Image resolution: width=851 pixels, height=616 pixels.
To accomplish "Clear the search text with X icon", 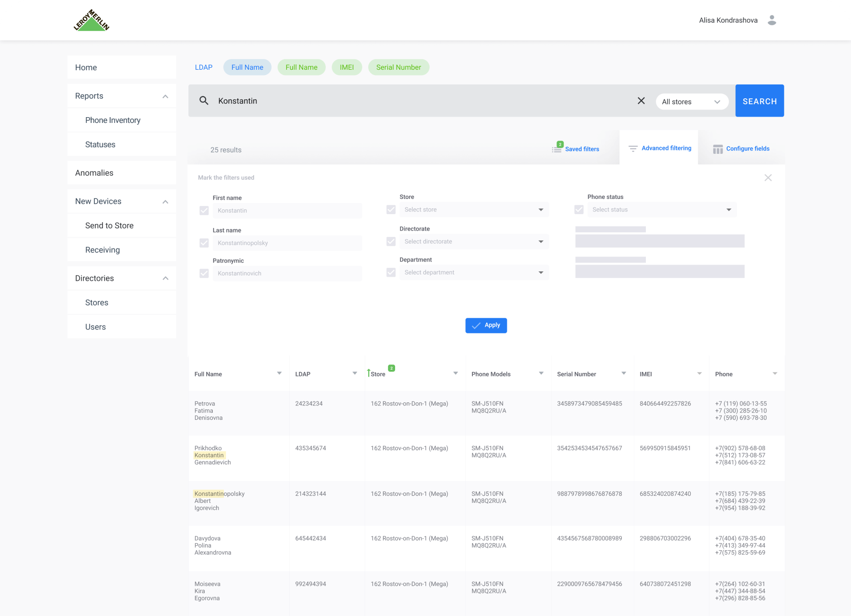I will coord(641,101).
